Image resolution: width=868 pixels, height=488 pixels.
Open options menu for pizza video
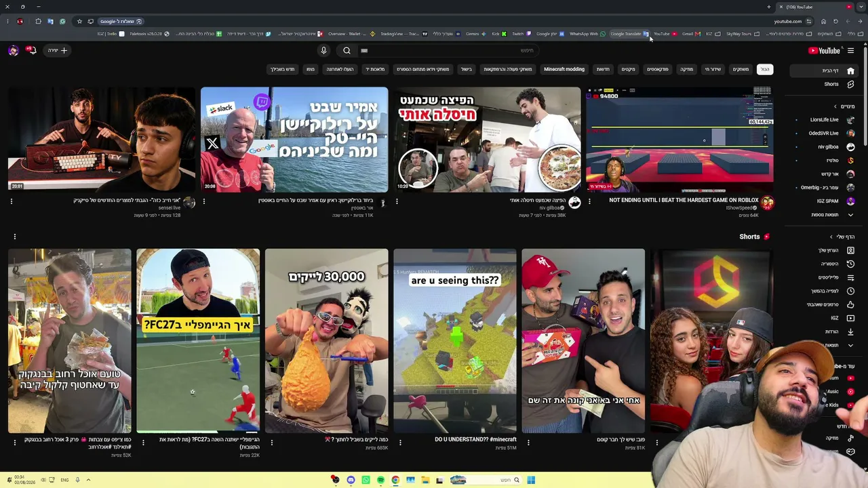click(x=397, y=201)
